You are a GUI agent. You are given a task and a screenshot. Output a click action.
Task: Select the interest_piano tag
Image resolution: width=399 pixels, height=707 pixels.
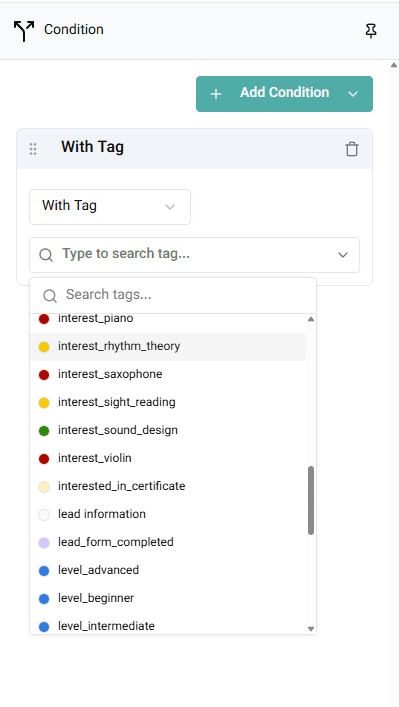(168, 318)
